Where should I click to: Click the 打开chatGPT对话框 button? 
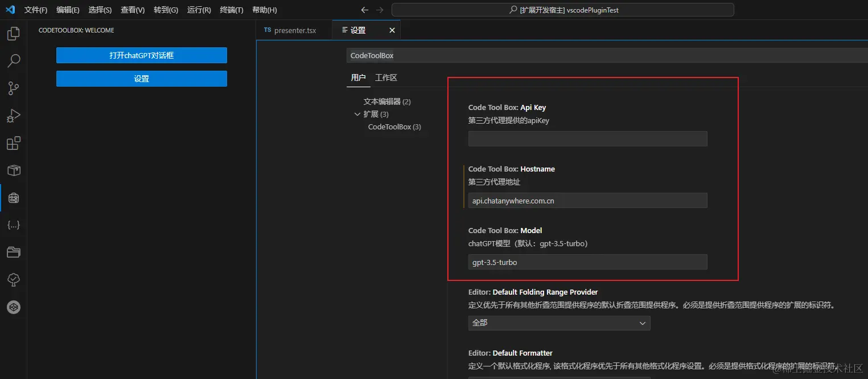tap(142, 55)
